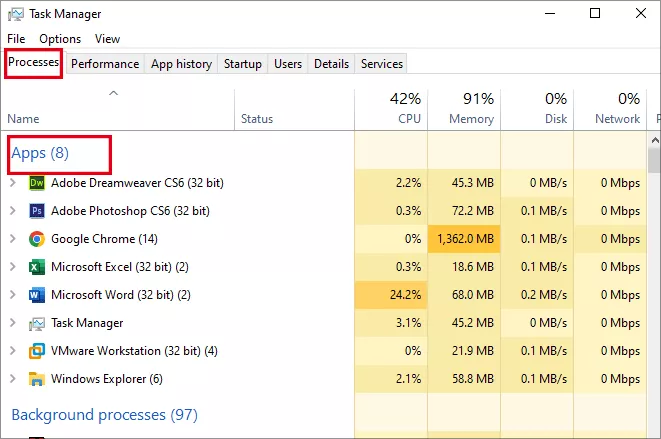The image size is (661, 439).
Task: Select the Task Manager process icon
Action: tap(37, 323)
